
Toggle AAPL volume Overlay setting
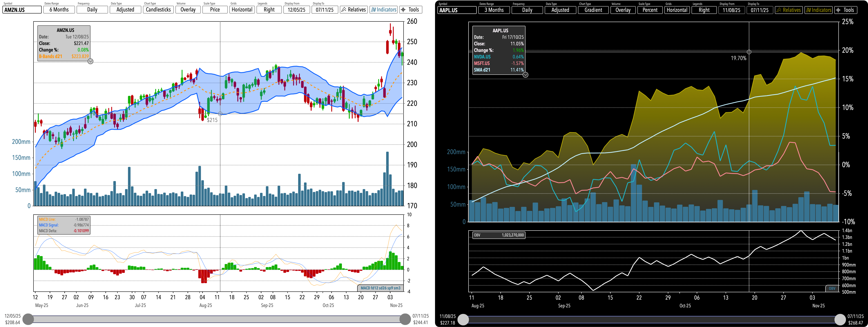click(x=623, y=10)
